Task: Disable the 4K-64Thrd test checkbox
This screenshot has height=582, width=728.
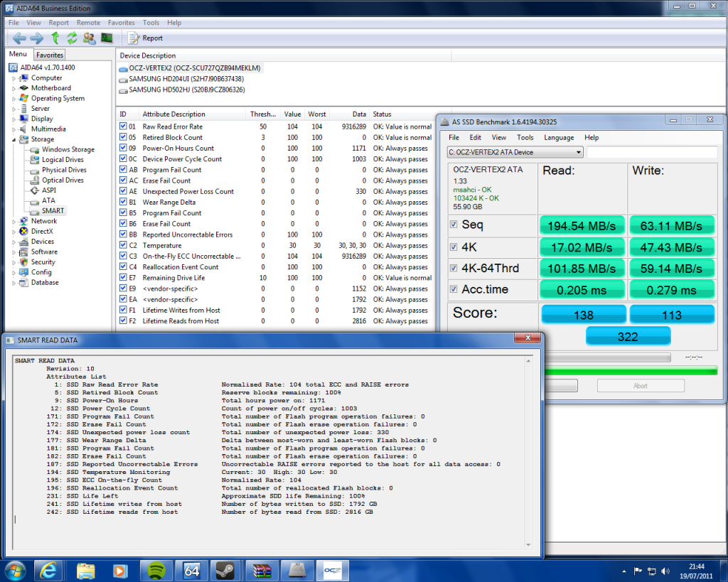Action: tap(454, 268)
